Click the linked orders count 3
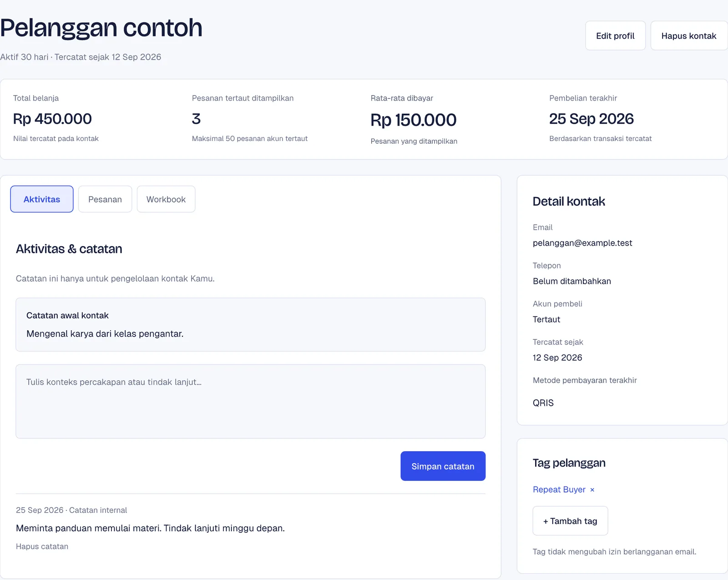Viewport: 728px width, 580px height. [x=196, y=119]
